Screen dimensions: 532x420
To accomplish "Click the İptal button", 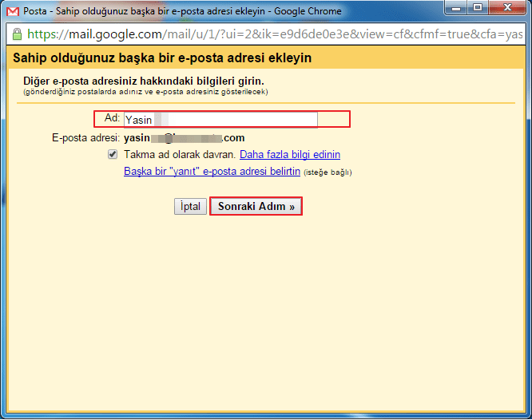I will pos(190,206).
